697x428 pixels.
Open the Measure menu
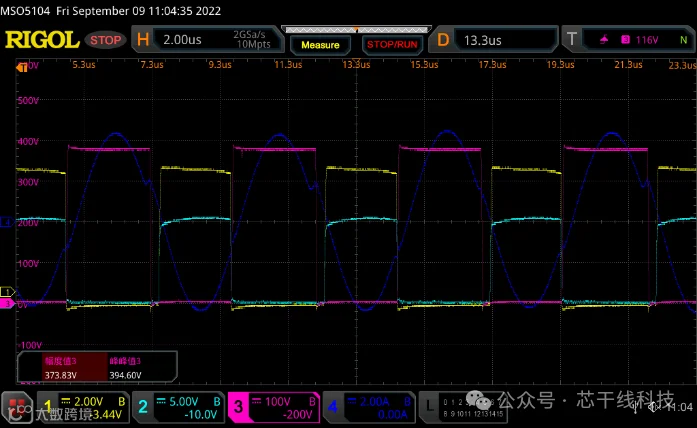[320, 45]
